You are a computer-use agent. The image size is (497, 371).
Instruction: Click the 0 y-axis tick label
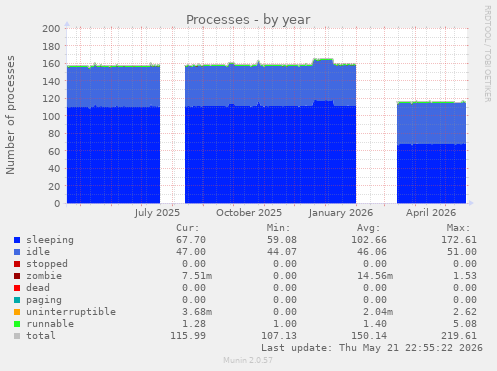tap(57, 203)
